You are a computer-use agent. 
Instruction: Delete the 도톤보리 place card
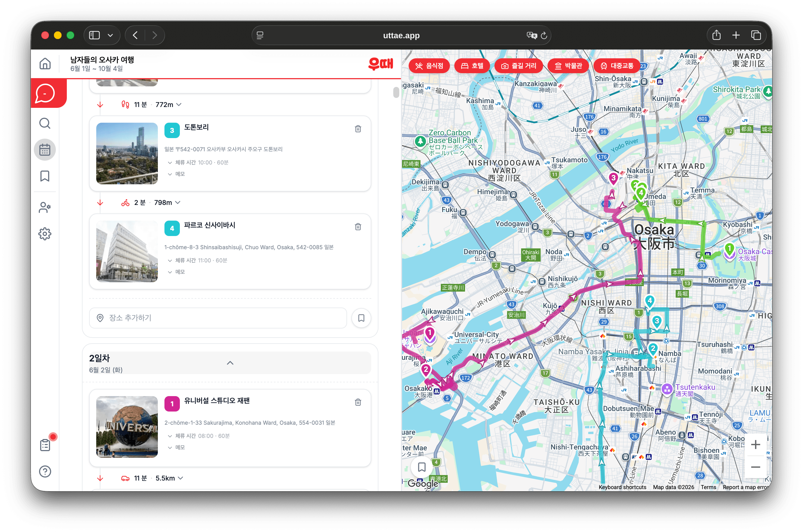[358, 128]
